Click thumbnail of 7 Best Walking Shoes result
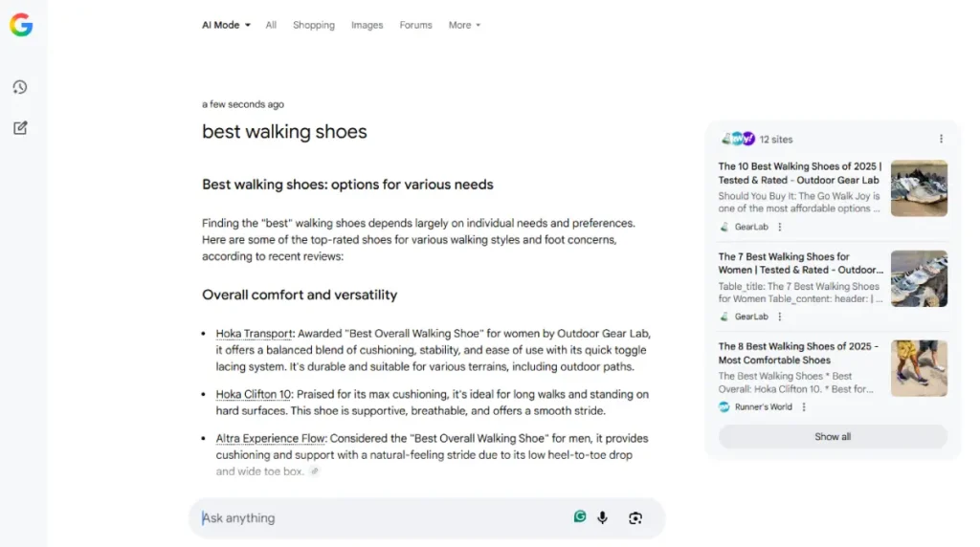 [x=919, y=278]
